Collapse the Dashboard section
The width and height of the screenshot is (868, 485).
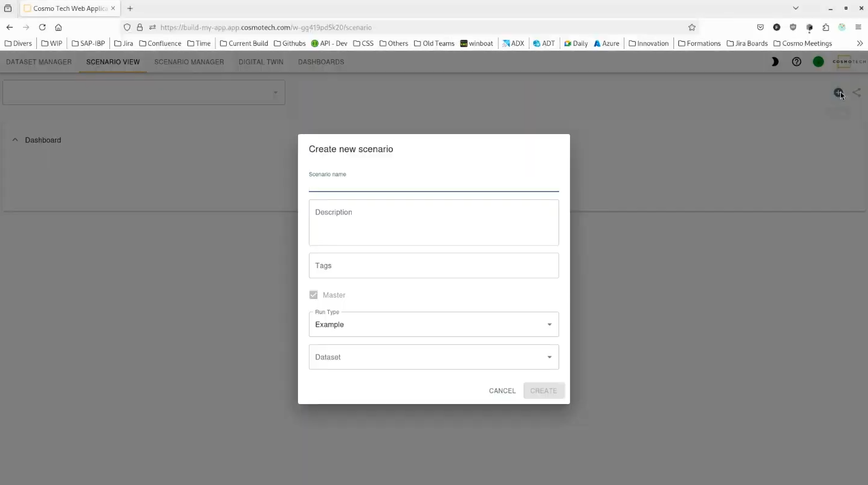pos(15,140)
